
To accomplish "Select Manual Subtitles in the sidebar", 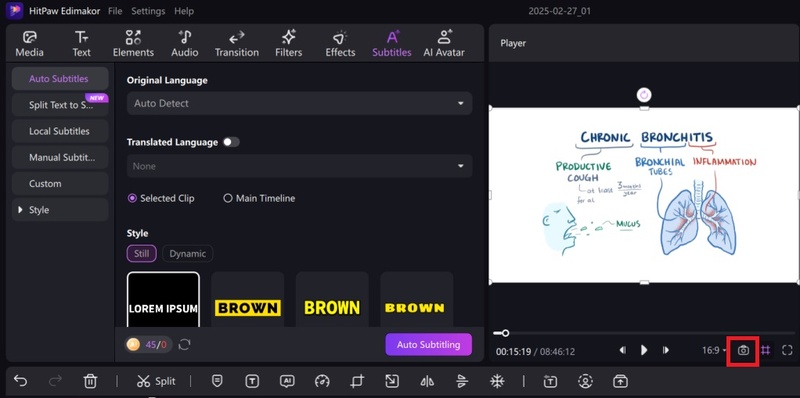I will [60, 158].
